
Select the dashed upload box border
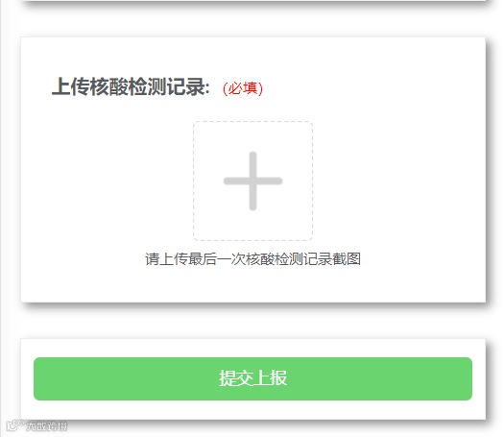click(253, 181)
